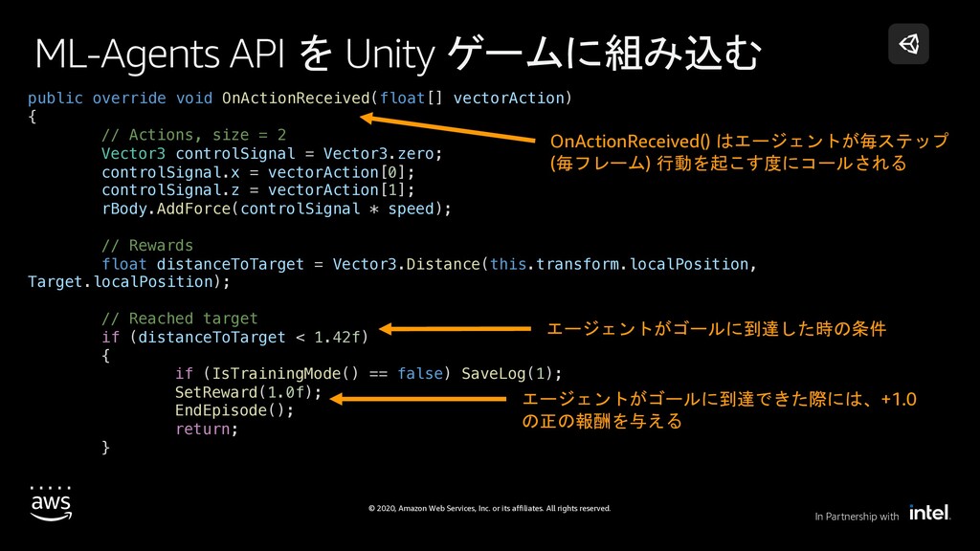Click the "public override void OnActionReceived" line
Screen dimensions: 980x551
click(300, 99)
